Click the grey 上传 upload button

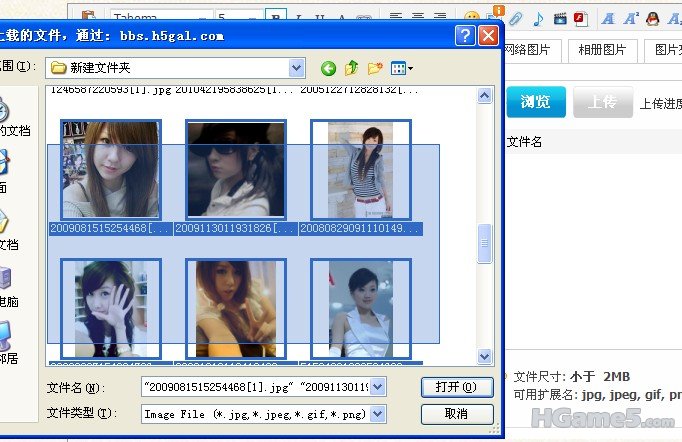[x=603, y=102]
